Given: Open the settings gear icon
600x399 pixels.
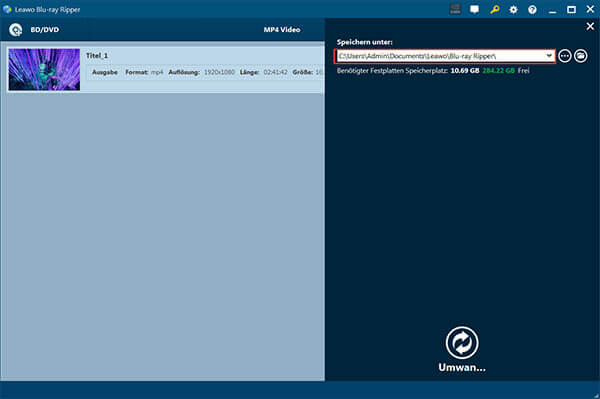Looking at the screenshot, I should [514, 10].
